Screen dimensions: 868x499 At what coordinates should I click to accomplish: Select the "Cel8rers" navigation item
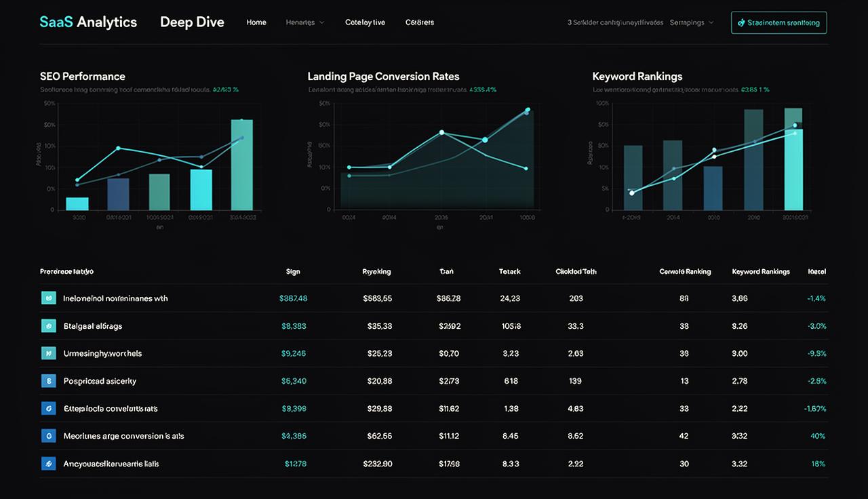click(420, 22)
